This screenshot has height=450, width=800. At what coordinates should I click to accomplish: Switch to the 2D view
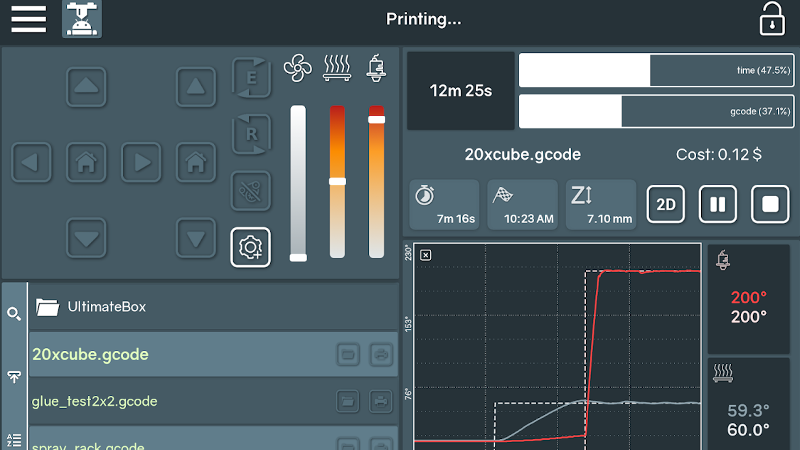click(666, 204)
